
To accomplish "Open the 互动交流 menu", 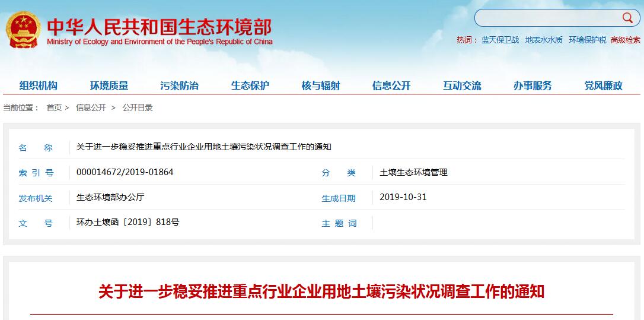I will (x=462, y=85).
